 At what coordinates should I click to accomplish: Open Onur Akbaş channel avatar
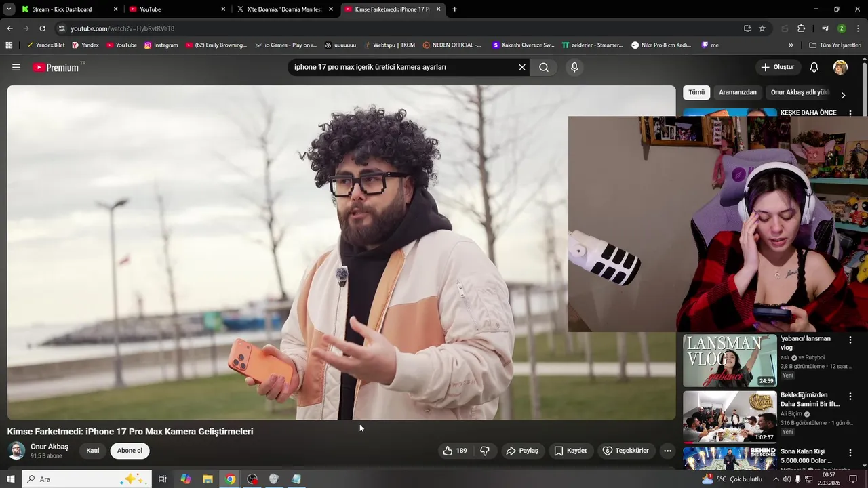(x=16, y=451)
